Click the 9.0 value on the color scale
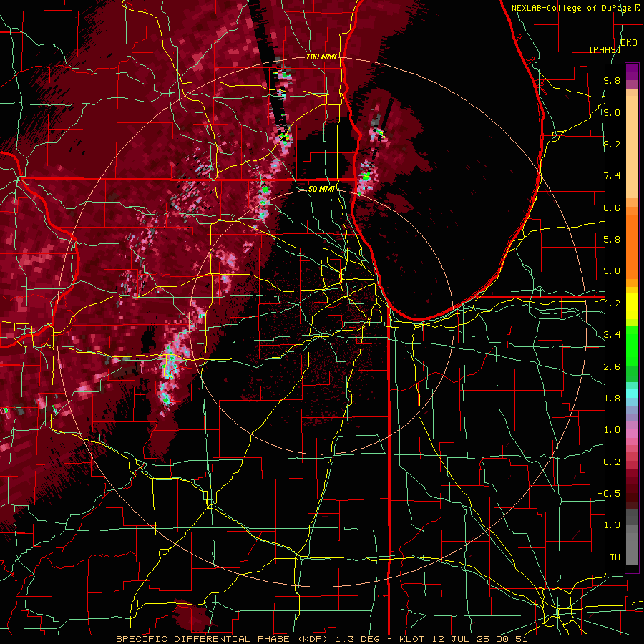The height and width of the screenshot is (644, 644). tap(612, 113)
